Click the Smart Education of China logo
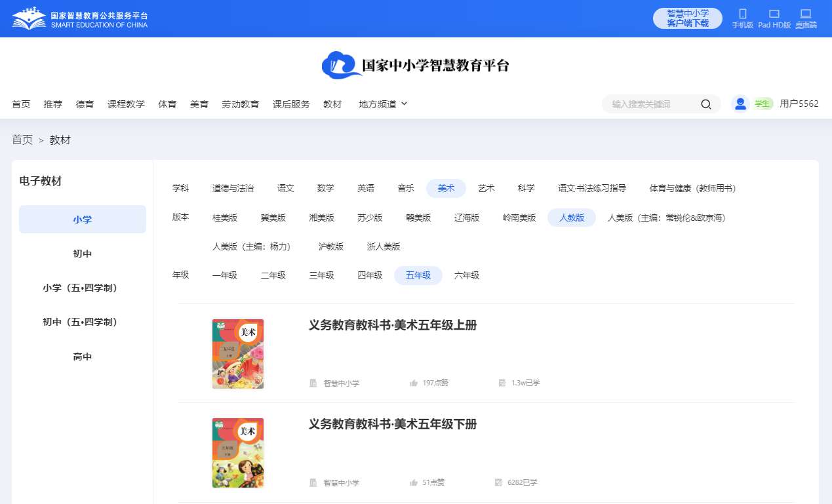 click(80, 19)
